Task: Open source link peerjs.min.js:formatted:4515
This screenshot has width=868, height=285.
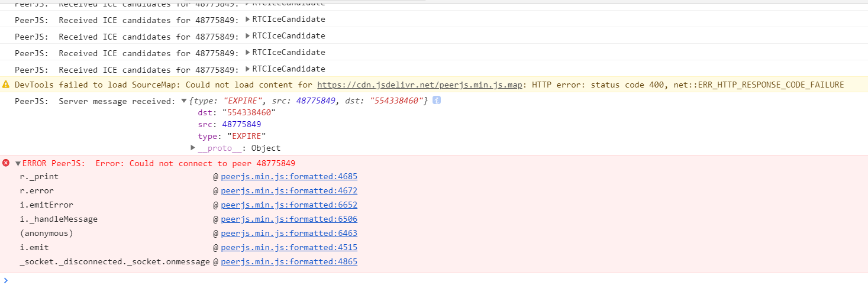Action: 289,248
